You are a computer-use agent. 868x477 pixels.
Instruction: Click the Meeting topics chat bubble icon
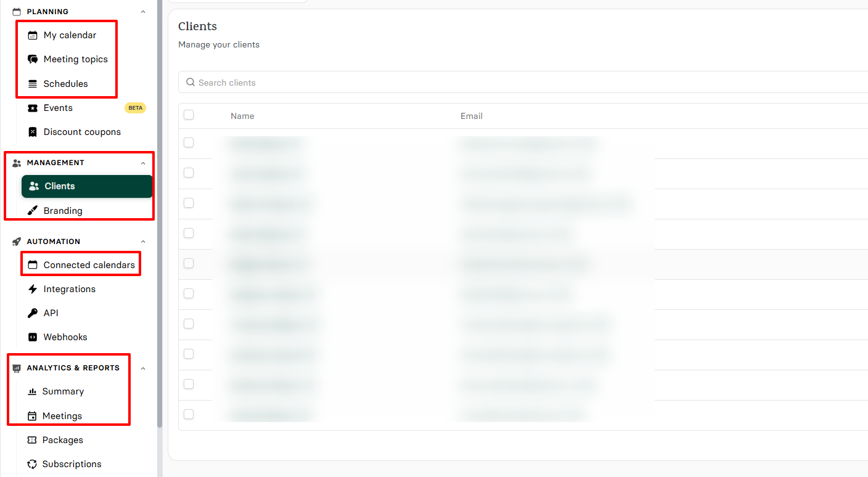(x=33, y=59)
